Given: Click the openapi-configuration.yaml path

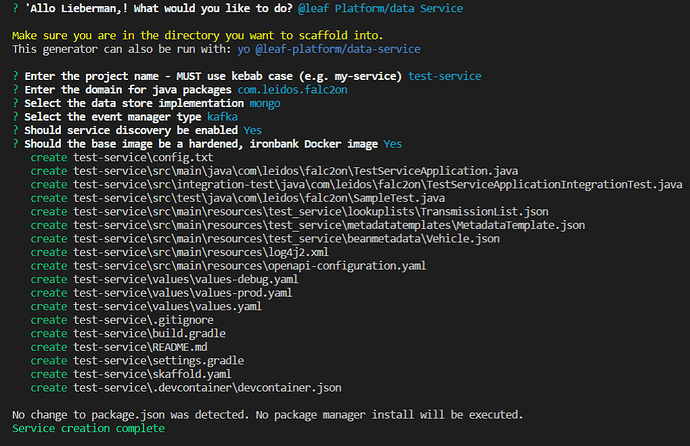Looking at the screenshot, I should (x=250, y=266).
